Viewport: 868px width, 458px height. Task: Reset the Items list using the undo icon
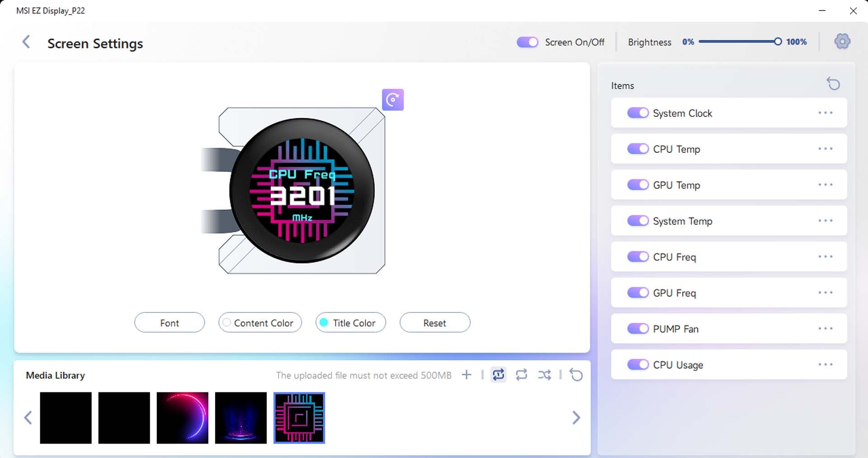pos(833,84)
